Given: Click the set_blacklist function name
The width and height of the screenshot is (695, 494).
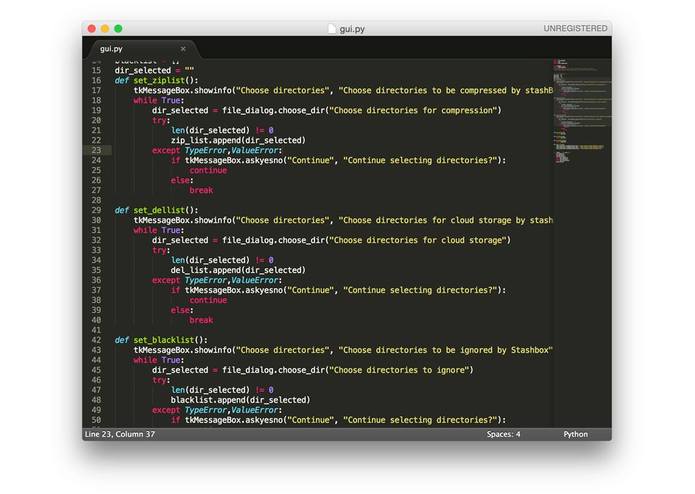Looking at the screenshot, I should point(164,340).
